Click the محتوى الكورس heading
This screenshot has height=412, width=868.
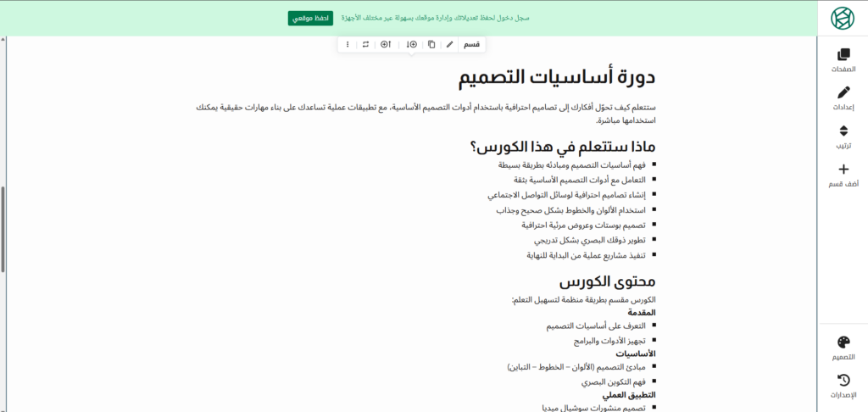(607, 281)
